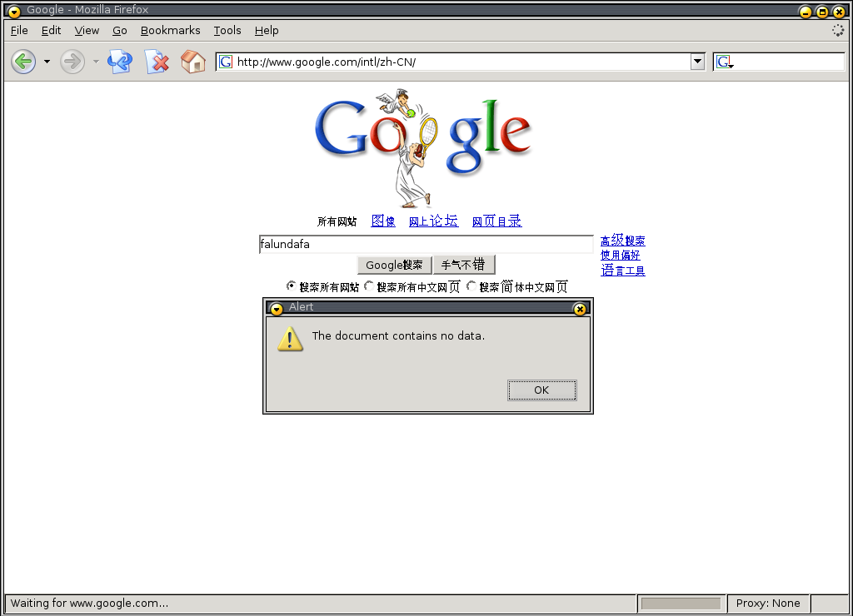Close the Alert dialog with its X icon
This screenshot has width=853, height=616.
point(580,309)
